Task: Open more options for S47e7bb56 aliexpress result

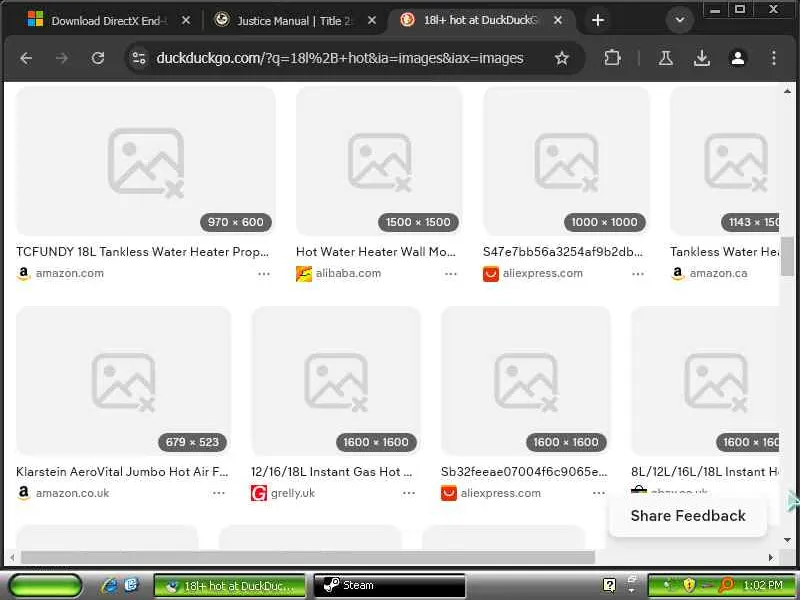Action: [x=638, y=274]
